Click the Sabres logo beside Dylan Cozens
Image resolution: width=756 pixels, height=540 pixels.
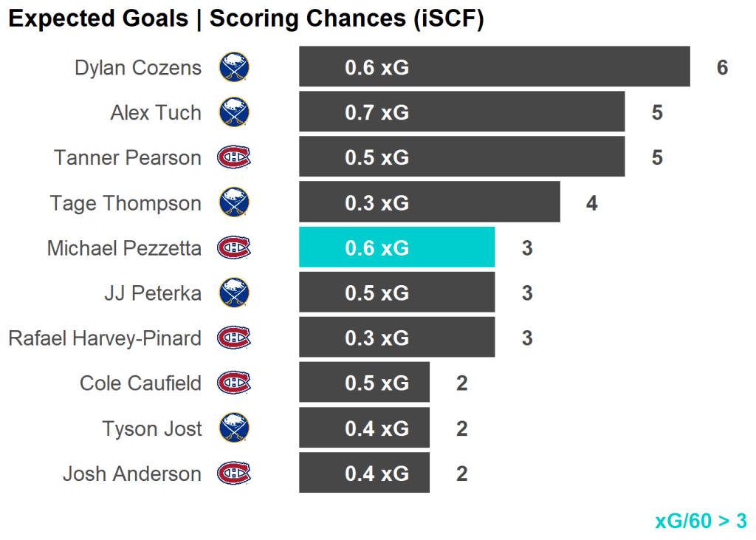234,67
